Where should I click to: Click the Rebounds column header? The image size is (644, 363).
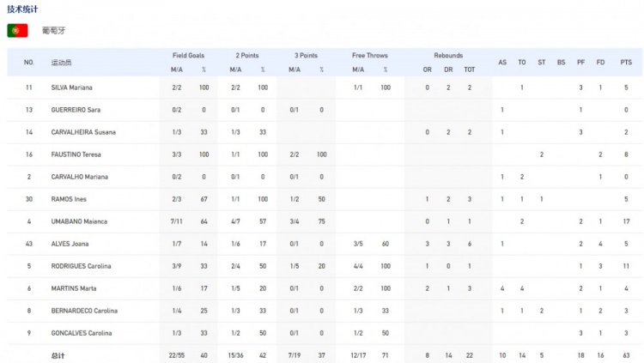pyautogui.click(x=448, y=56)
